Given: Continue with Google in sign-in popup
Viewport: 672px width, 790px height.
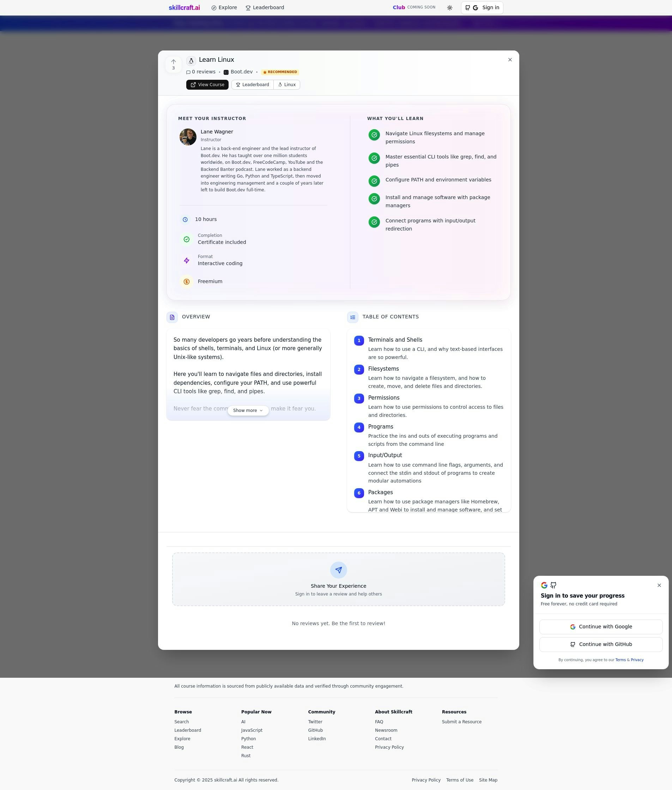Looking at the screenshot, I should [x=601, y=627].
